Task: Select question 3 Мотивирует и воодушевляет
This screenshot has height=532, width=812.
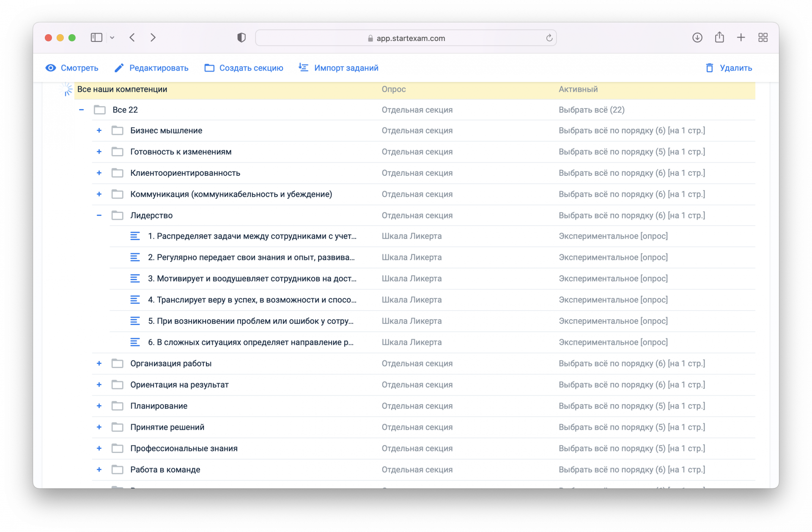Action: click(x=252, y=279)
